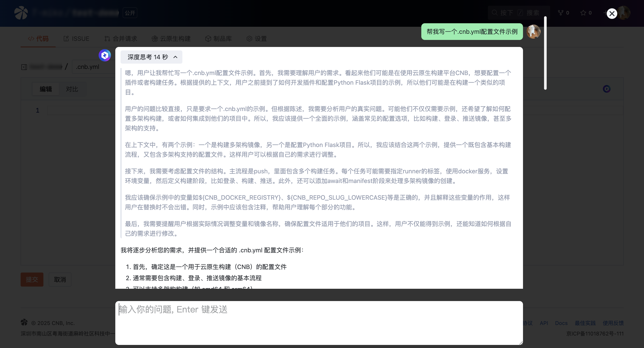
Task: Click the 取消 cancel button
Action: pos(60,280)
